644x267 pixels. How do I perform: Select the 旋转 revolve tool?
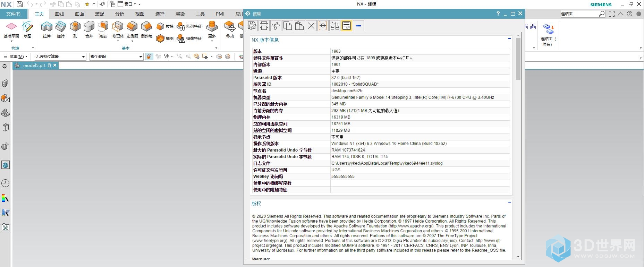61,30
